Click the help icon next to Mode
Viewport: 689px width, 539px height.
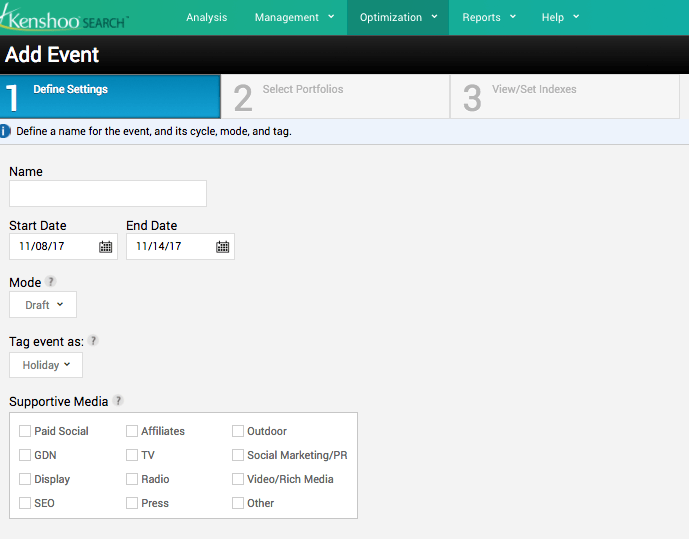[x=51, y=281]
